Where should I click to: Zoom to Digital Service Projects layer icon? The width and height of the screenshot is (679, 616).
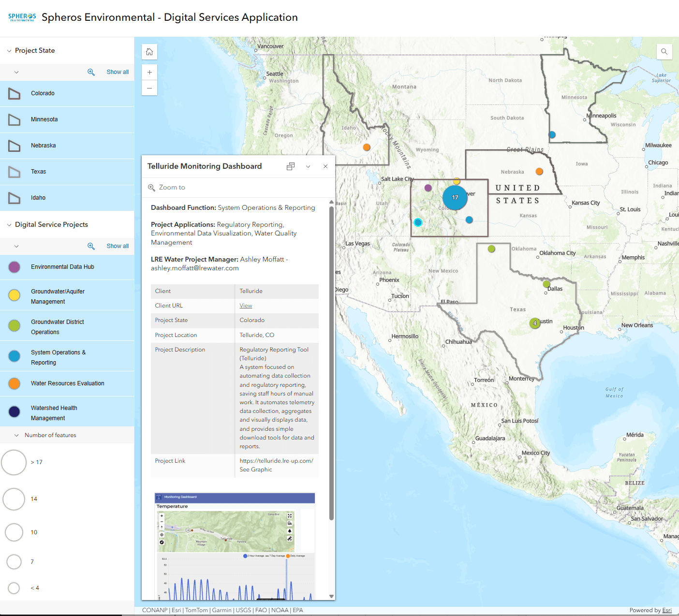[91, 246]
